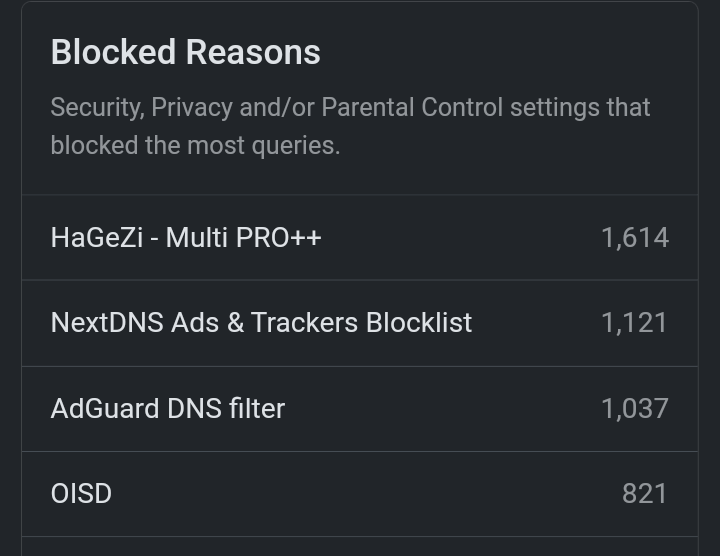This screenshot has width=720, height=556.
Task: Click the 1,037 blocked count
Action: point(634,408)
